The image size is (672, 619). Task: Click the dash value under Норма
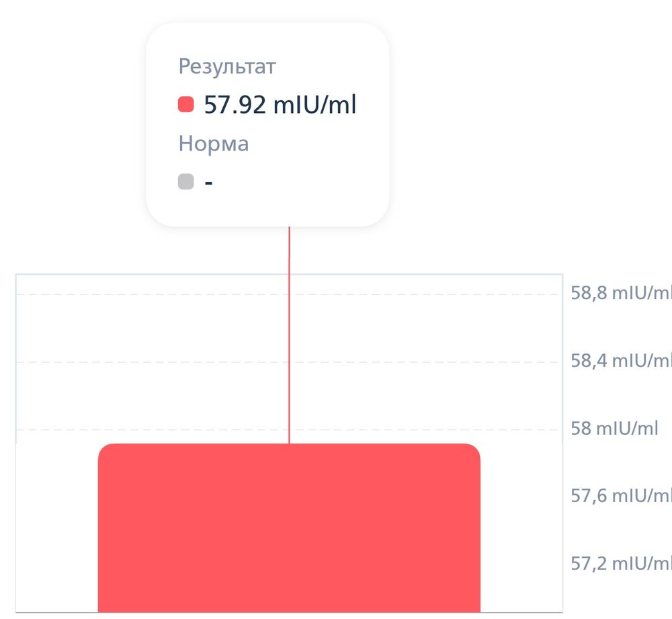click(x=209, y=182)
